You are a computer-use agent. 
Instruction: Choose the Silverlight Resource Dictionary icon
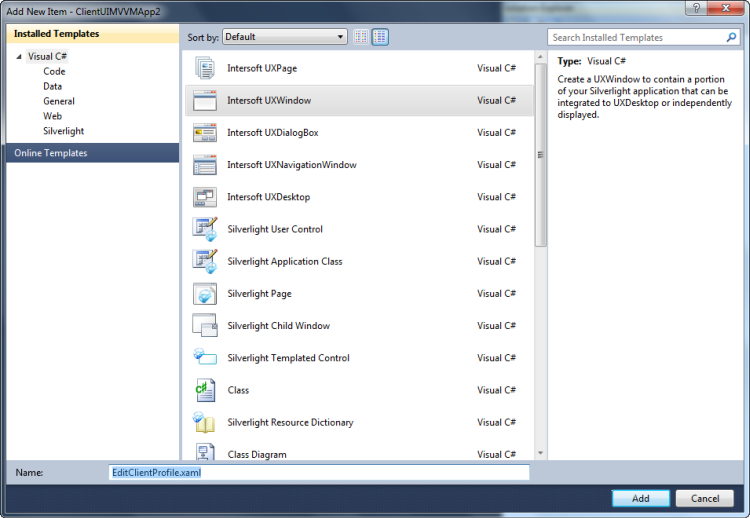(x=204, y=422)
